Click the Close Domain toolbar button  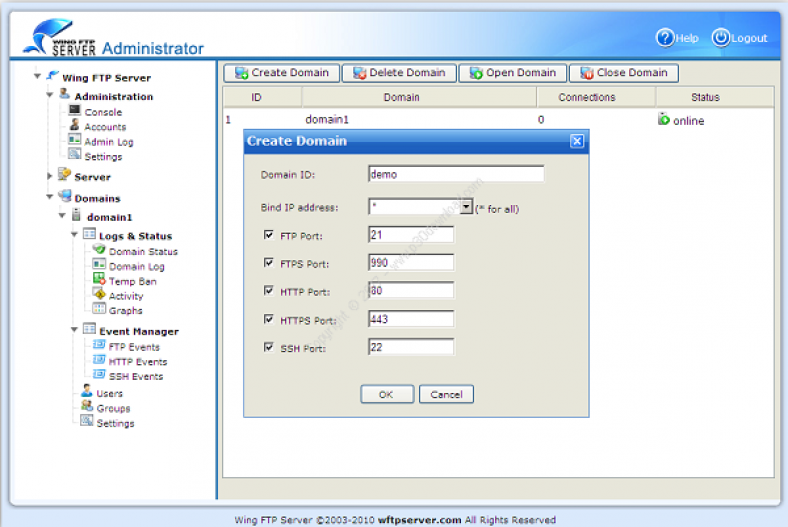coord(624,73)
